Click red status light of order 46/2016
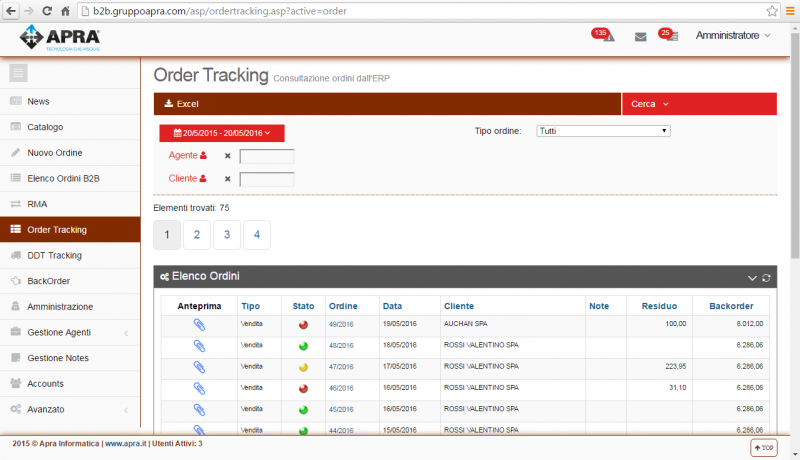 [303, 389]
